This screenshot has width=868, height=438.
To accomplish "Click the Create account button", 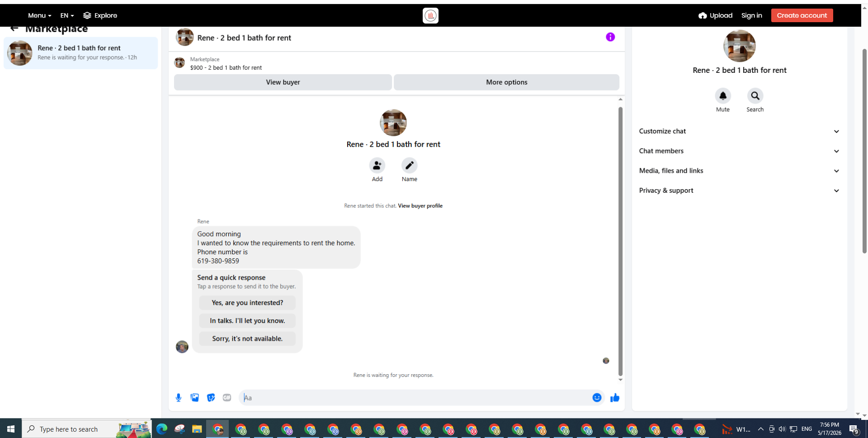I will [802, 15].
